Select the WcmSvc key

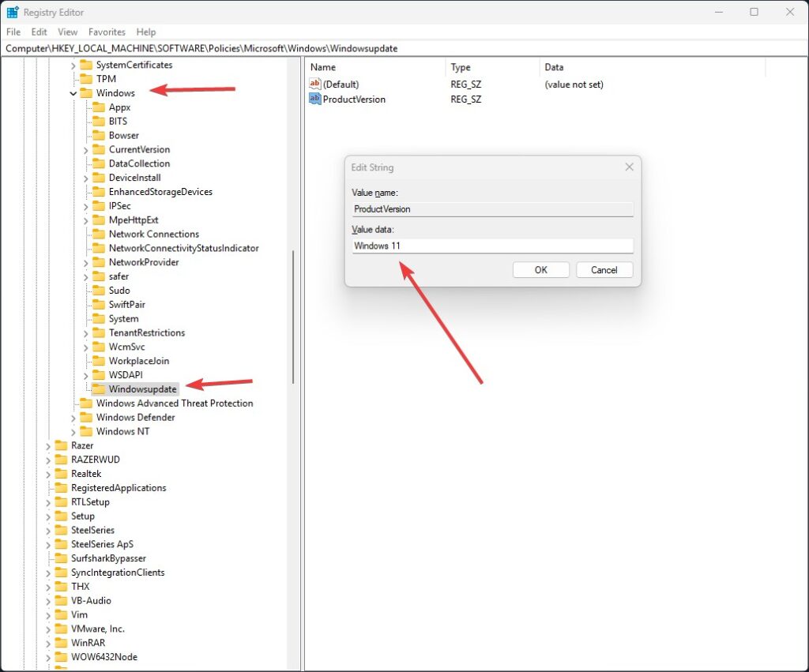(126, 347)
